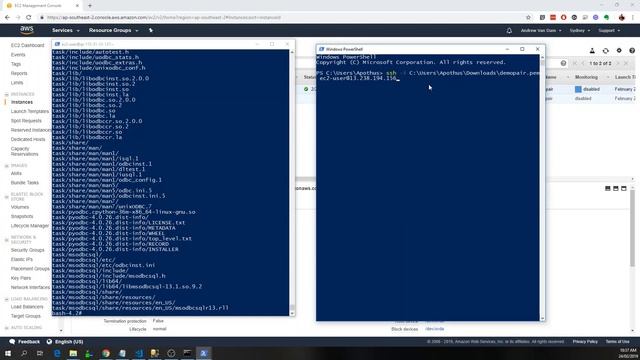Switch to Chrome in the taskbar
The height and width of the screenshot is (360, 640).
[106, 353]
